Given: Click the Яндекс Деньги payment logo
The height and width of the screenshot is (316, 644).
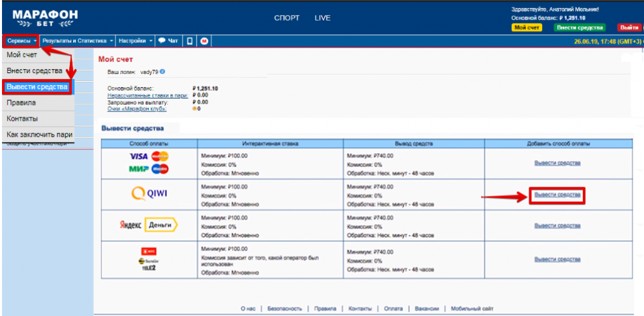Looking at the screenshot, I should [x=148, y=225].
